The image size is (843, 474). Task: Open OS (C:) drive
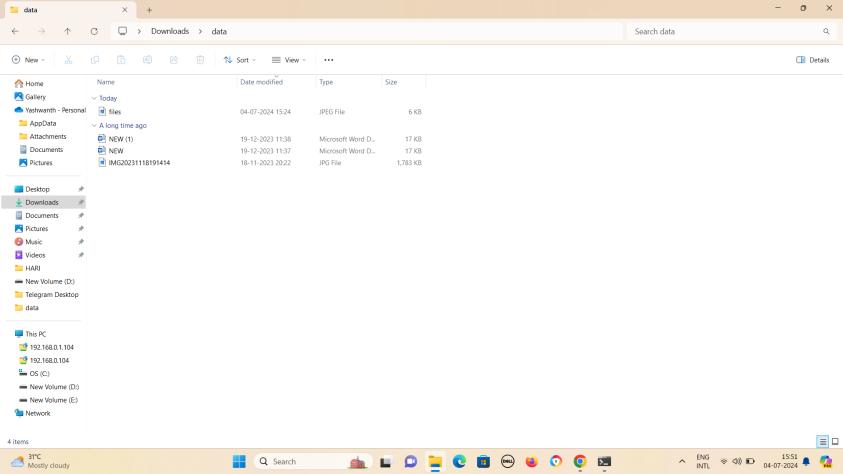pyautogui.click(x=39, y=374)
